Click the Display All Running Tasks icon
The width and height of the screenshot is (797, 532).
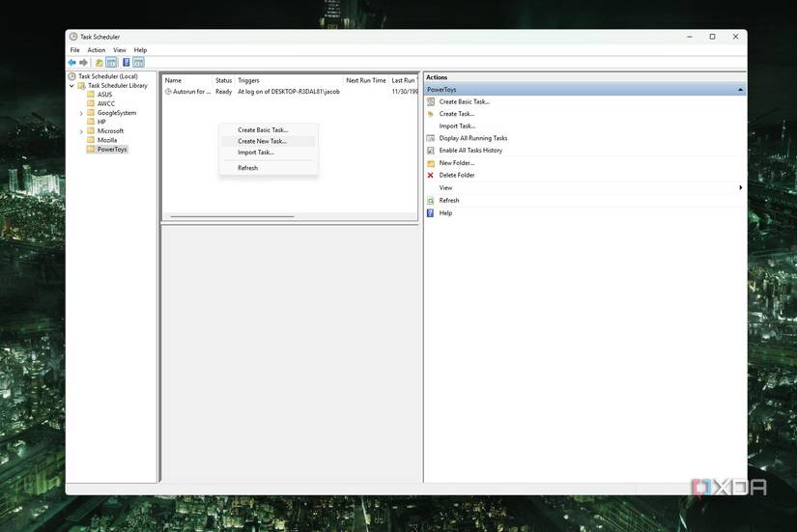[x=431, y=138]
